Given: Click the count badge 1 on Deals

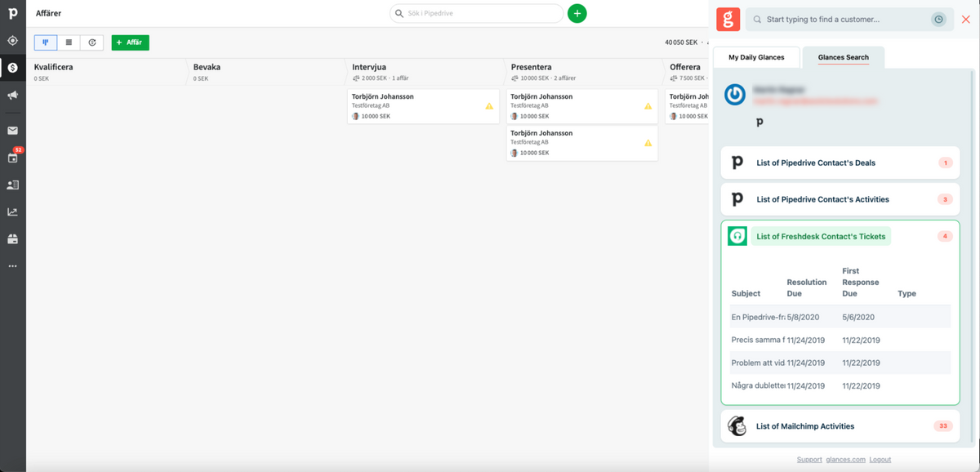Looking at the screenshot, I should click(x=946, y=163).
